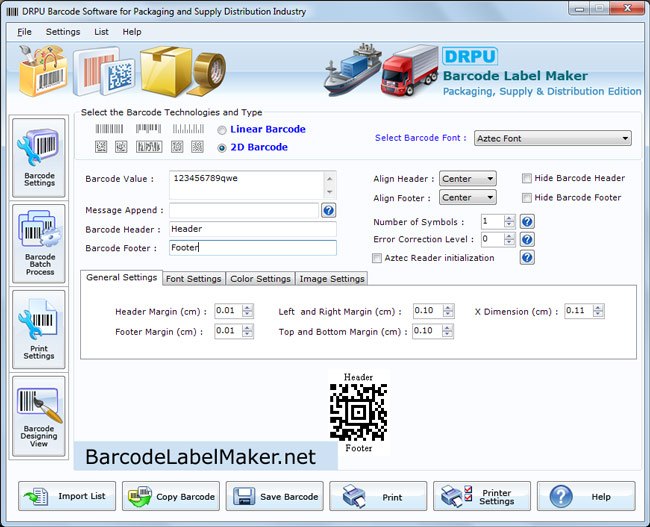Click the first 2D barcode sample icon

point(101,146)
